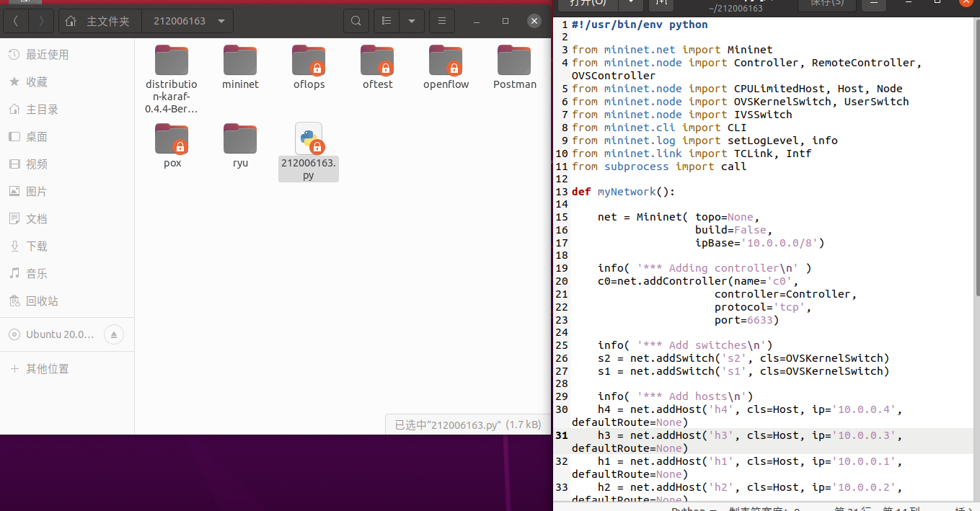The image size is (980, 511).
Task: Open the file manager hamburger menu
Action: click(x=442, y=21)
